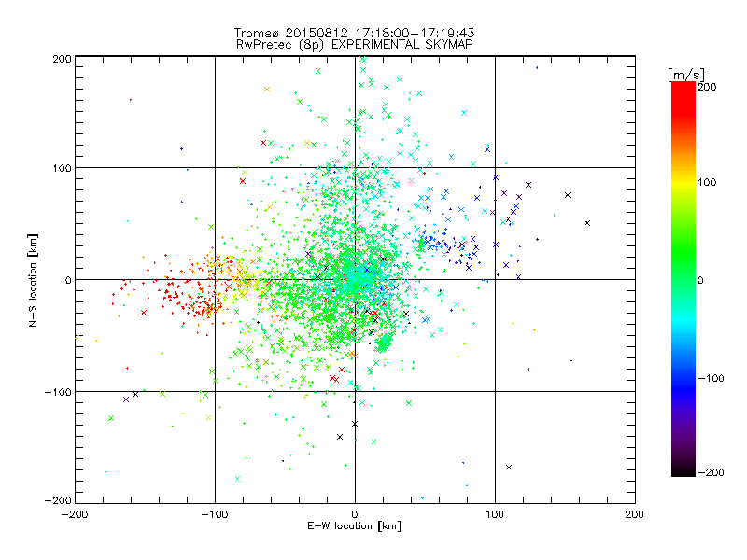
Task: Click the colorbar label '100'
Action: click(x=707, y=182)
